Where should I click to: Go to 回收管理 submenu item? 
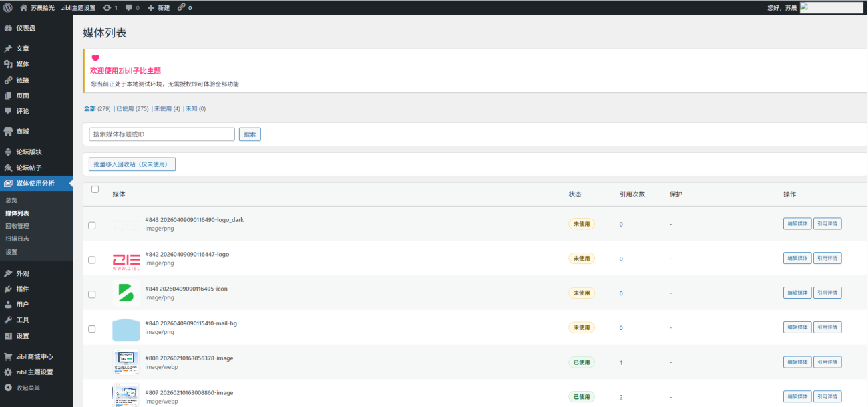(17, 226)
